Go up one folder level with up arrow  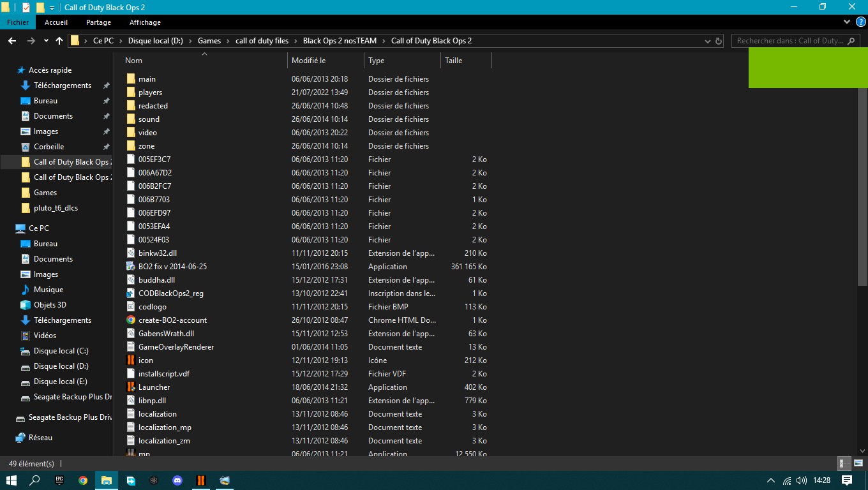point(59,41)
